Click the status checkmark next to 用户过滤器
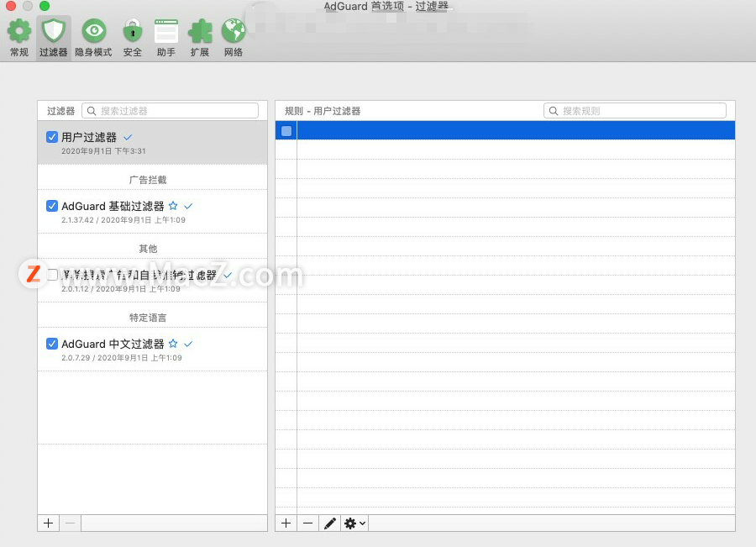The width and height of the screenshot is (756, 547). tap(128, 138)
